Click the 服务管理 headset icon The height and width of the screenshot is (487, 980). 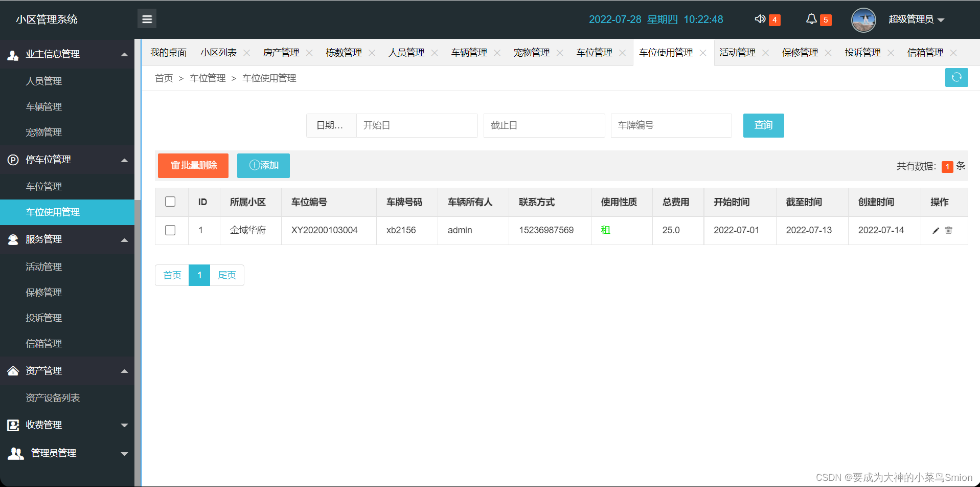point(13,239)
